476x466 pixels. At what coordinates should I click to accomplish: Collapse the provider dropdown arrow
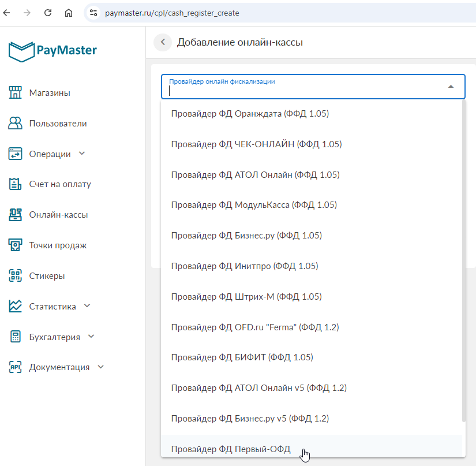coord(451,87)
